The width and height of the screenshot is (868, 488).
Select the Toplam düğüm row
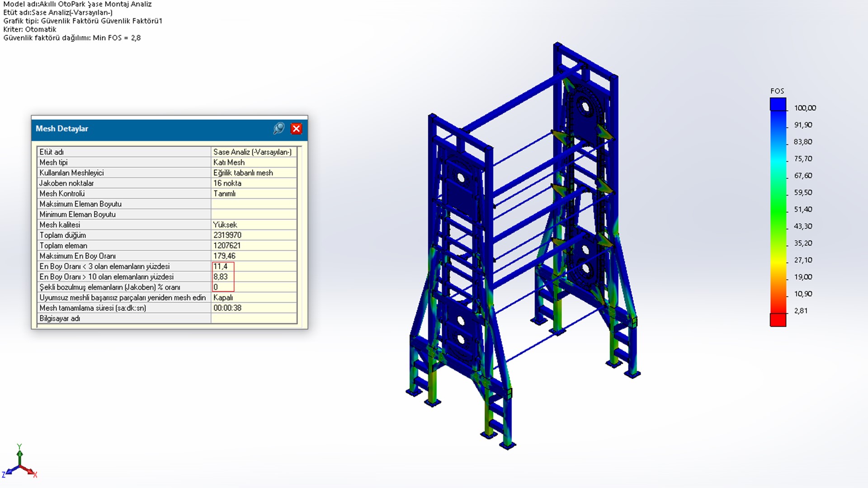pyautogui.click(x=63, y=235)
